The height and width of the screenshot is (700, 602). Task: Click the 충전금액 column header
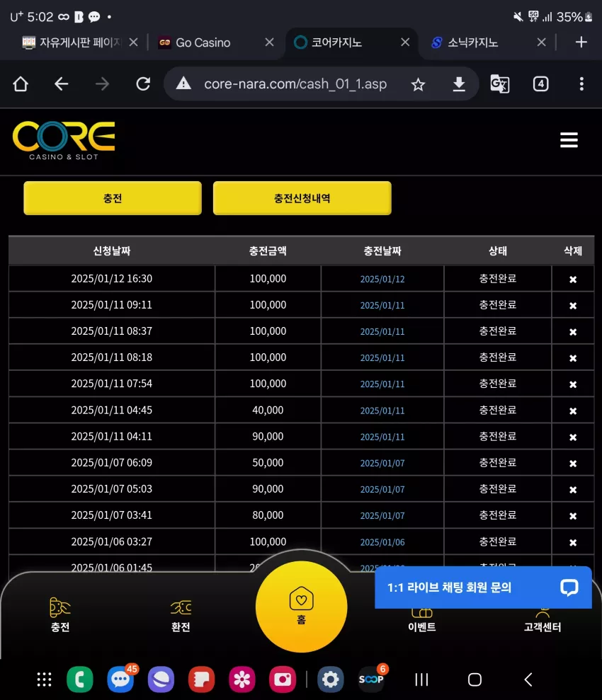pos(268,251)
